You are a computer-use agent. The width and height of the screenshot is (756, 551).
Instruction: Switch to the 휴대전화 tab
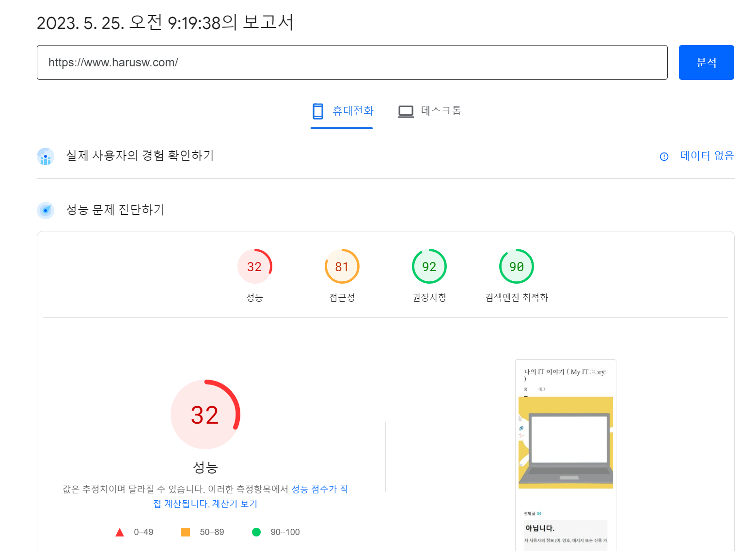342,111
